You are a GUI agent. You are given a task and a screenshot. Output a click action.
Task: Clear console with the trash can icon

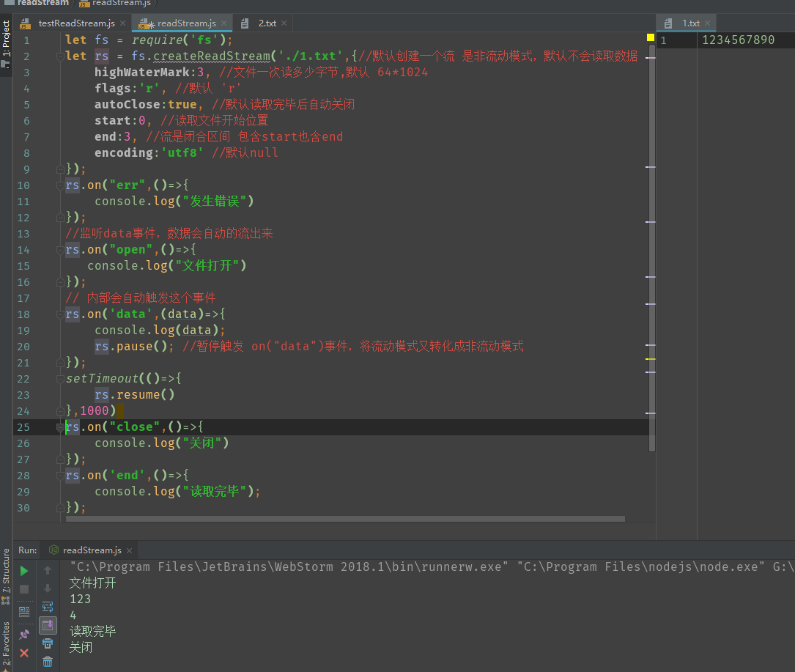pyautogui.click(x=48, y=662)
